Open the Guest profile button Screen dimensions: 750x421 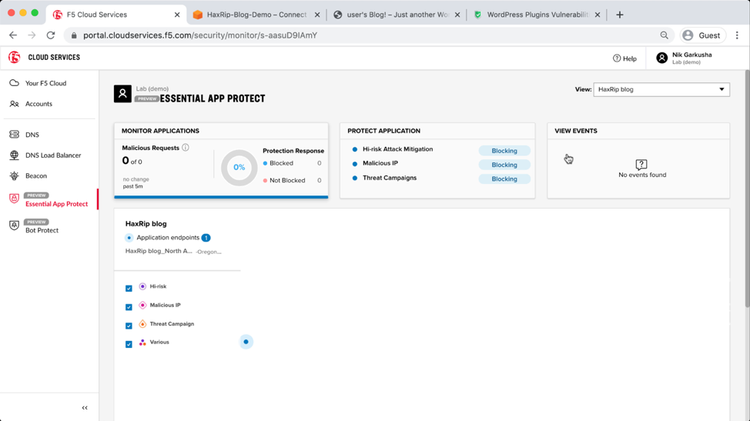(702, 35)
